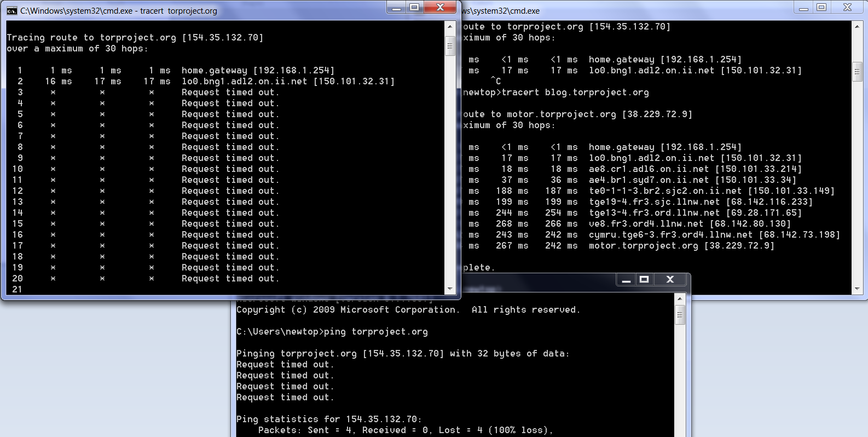Viewport: 868px width, 437px height.
Task: Minimize the tracert torproject.org window
Action: (397, 7)
